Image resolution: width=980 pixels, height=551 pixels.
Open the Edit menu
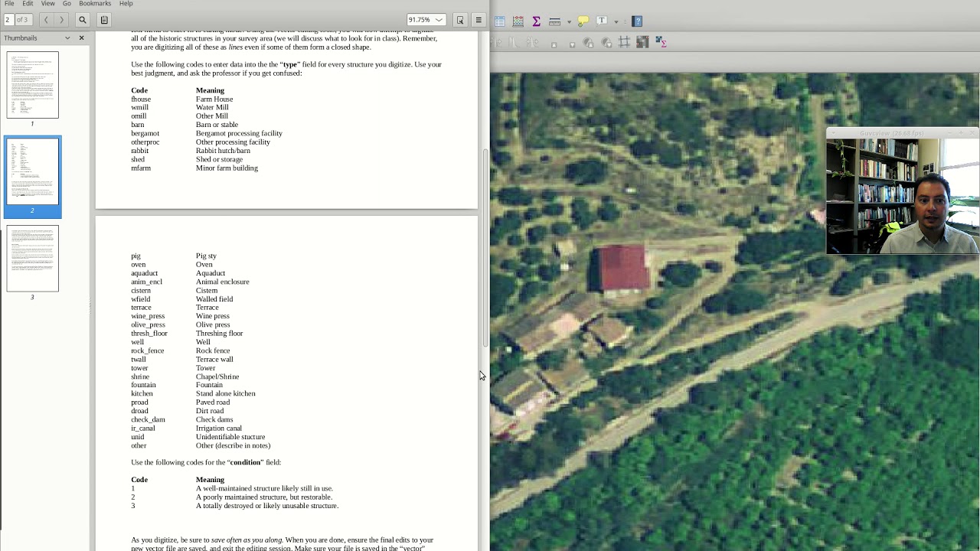point(28,4)
